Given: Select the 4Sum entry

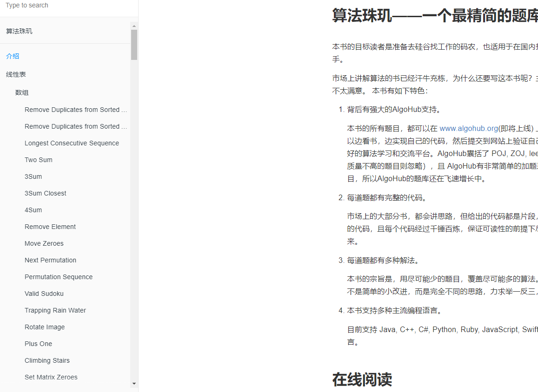Looking at the screenshot, I should (x=33, y=210).
